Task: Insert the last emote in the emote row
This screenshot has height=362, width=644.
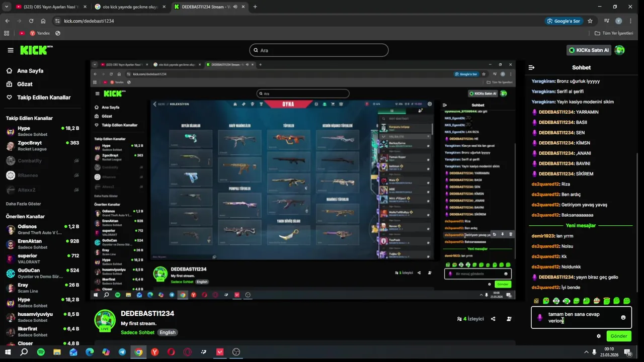Action: coord(626,301)
